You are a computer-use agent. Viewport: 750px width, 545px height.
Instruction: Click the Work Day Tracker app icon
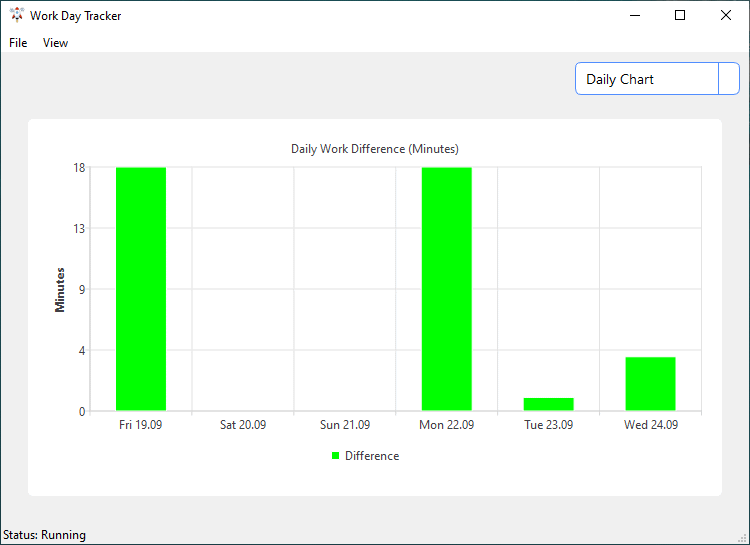(x=16, y=16)
